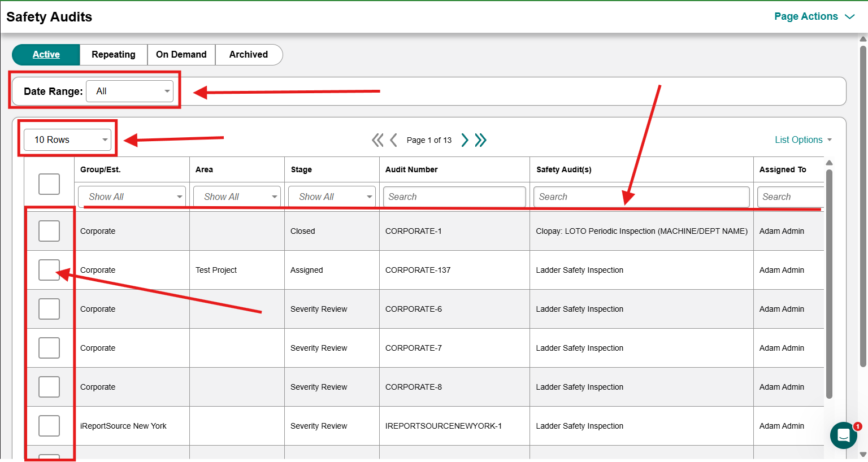The height and width of the screenshot is (462, 868).
Task: Click the Safety Audits page title
Action: (x=49, y=17)
